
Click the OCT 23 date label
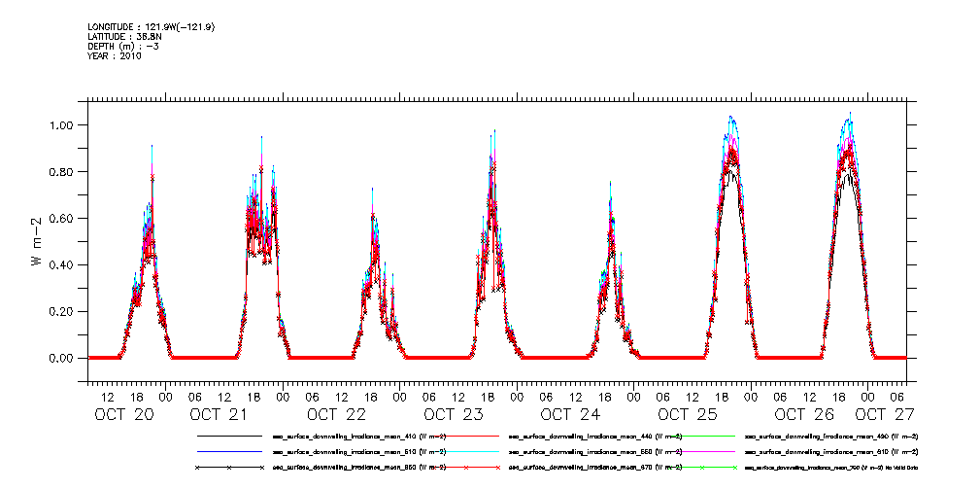pos(454,414)
